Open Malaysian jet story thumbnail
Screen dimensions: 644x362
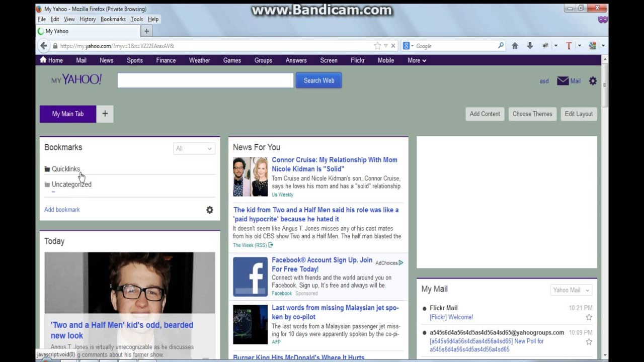pos(250,324)
